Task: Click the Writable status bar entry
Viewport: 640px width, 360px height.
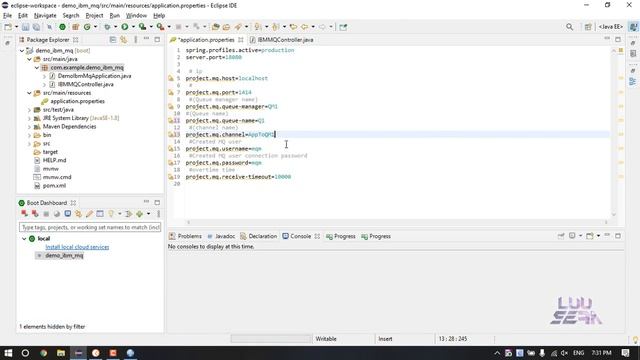Action: (x=326, y=339)
